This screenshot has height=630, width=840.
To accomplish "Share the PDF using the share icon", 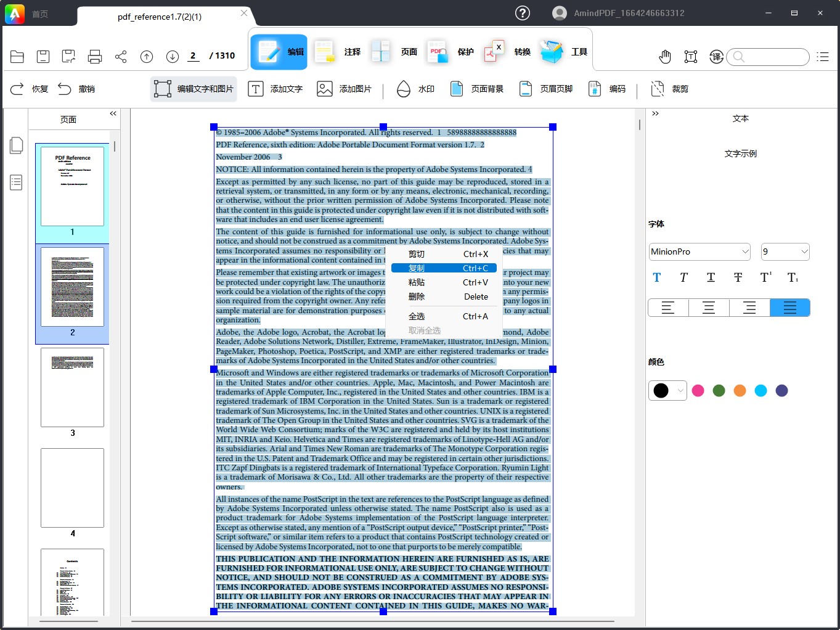I will [121, 57].
